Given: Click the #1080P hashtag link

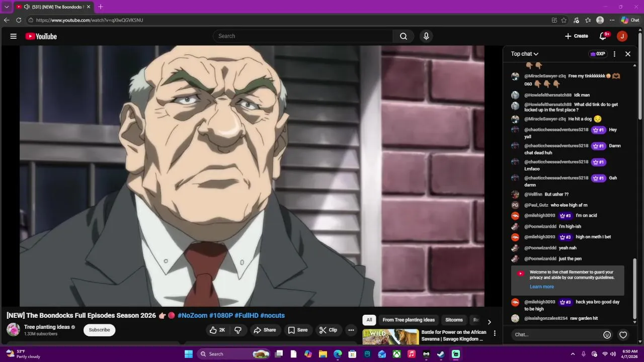Looking at the screenshot, I should [x=221, y=315].
